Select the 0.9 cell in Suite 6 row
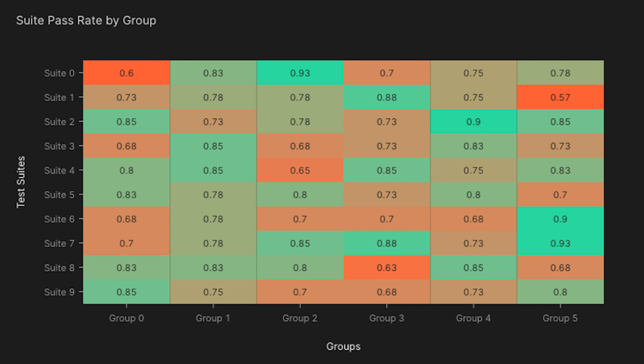644x364 pixels. tap(560, 219)
